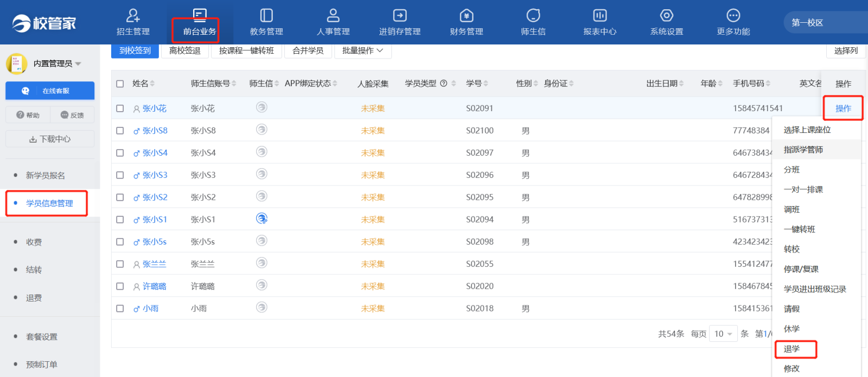Open 师生信 module icon
Screen dimensions: 868x377
(x=533, y=15)
